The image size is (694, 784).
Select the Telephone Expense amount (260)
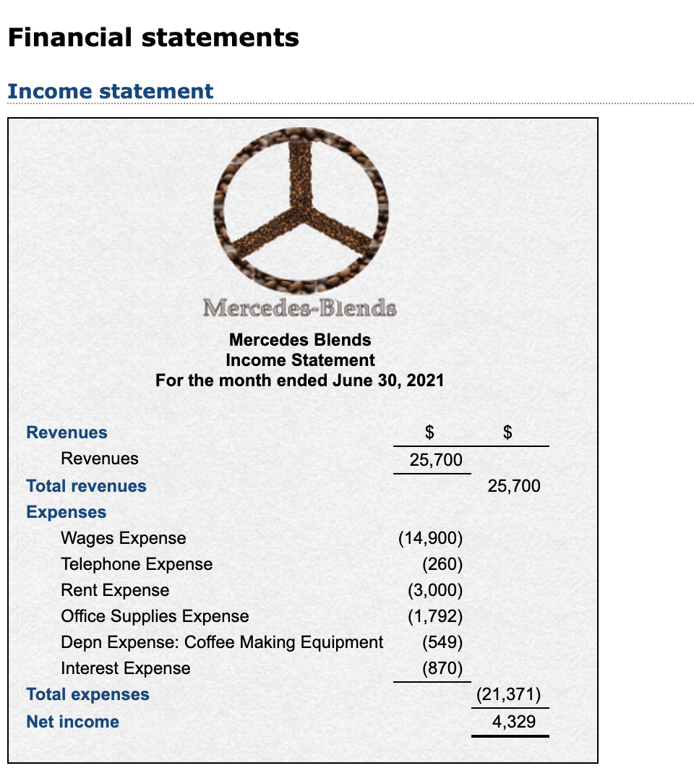[444, 564]
